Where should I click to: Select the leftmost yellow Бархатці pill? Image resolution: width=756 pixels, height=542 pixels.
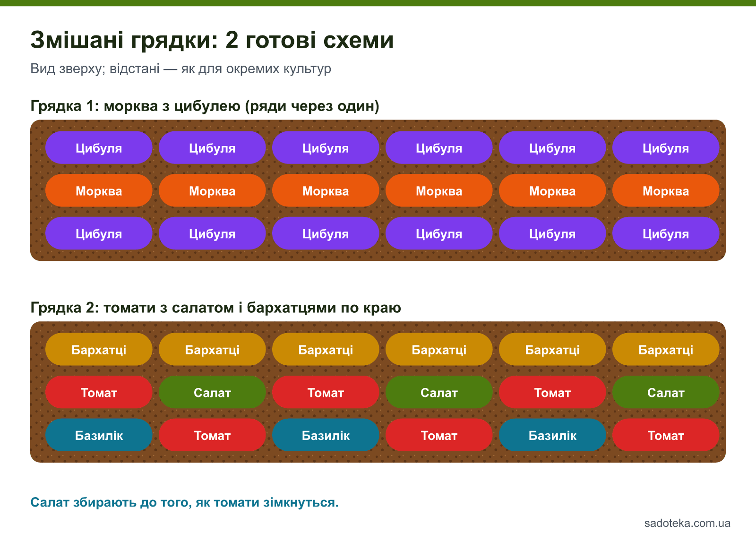99,350
